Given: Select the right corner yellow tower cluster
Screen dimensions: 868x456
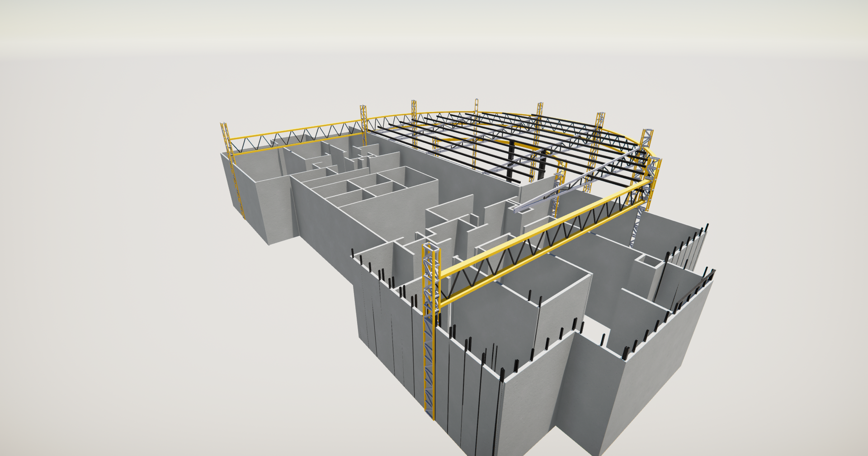Looking at the screenshot, I should tap(651, 172).
